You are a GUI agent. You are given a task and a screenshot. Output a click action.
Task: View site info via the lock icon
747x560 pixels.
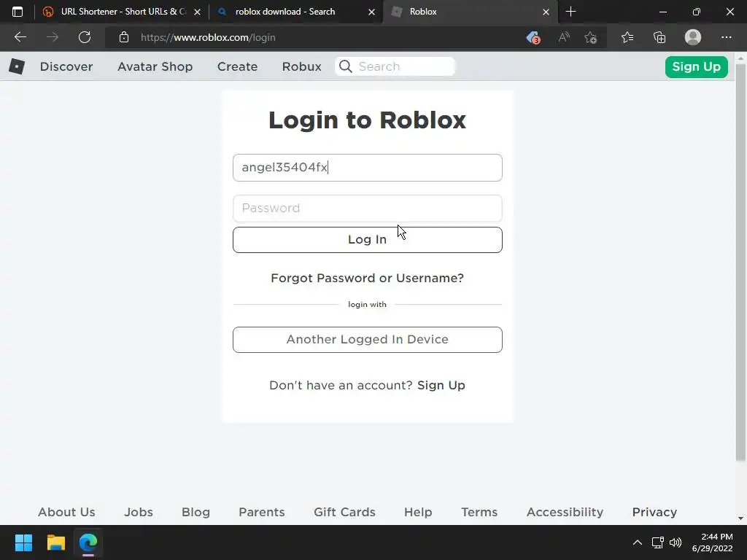(x=124, y=37)
